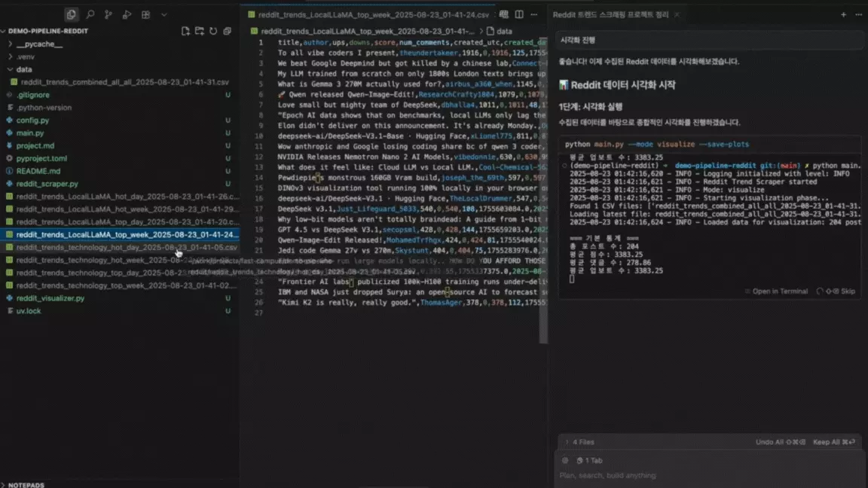Refresh the explorer file tree
The width and height of the screenshot is (868, 488).
point(213,31)
